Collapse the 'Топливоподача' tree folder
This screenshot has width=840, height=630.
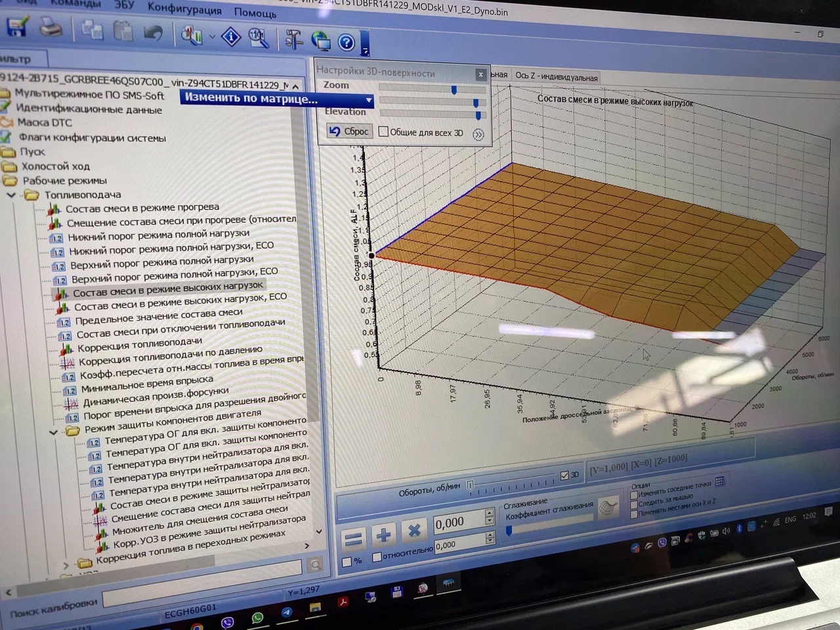click(11, 195)
